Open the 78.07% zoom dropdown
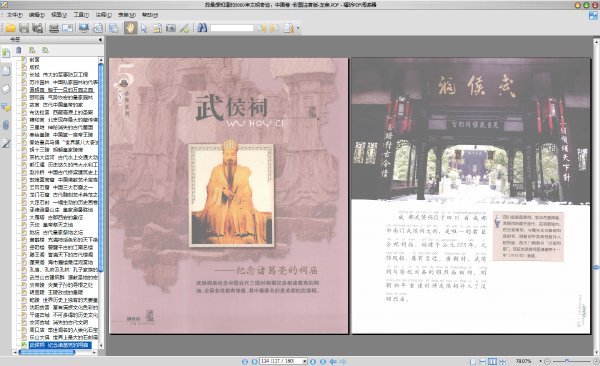The width and height of the screenshot is (600, 366). tap(541, 361)
